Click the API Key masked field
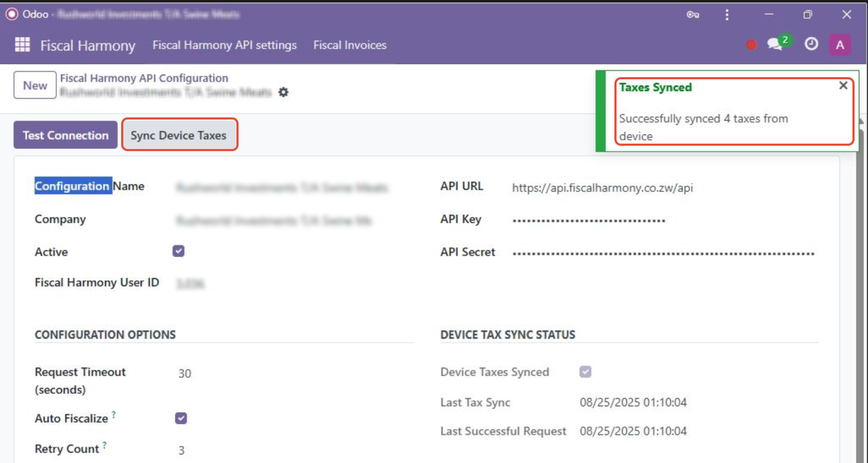 (x=588, y=220)
